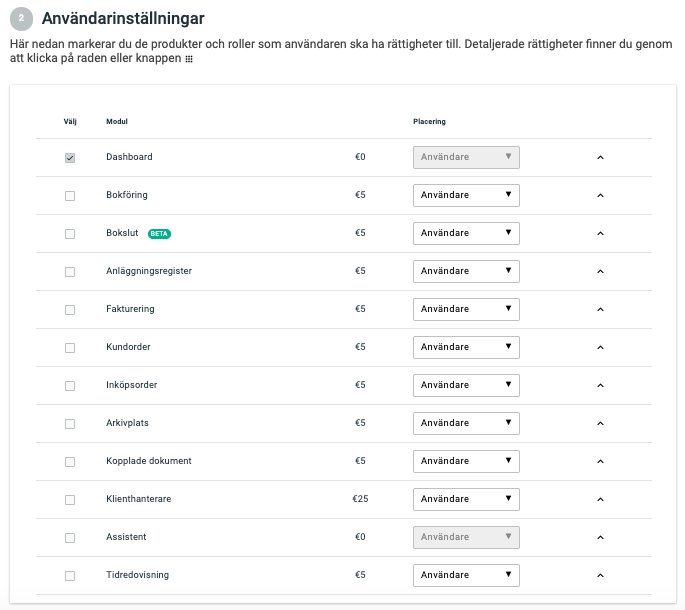
Task: Click the Placering column header
Action: [x=429, y=122]
